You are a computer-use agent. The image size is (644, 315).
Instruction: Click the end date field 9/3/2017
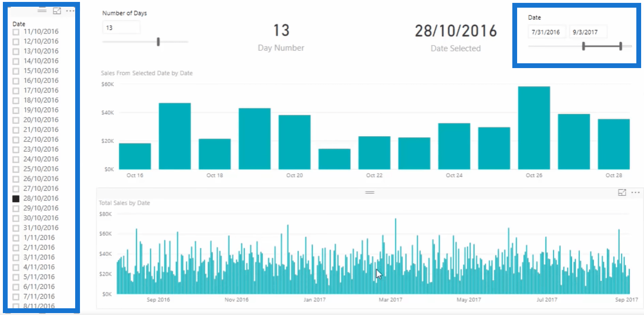tap(588, 32)
